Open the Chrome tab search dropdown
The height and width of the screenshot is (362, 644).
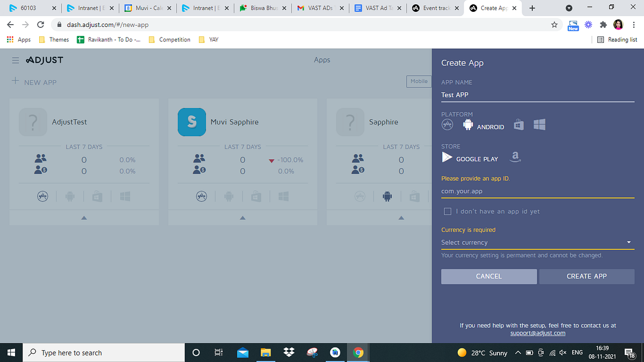pos(569,8)
